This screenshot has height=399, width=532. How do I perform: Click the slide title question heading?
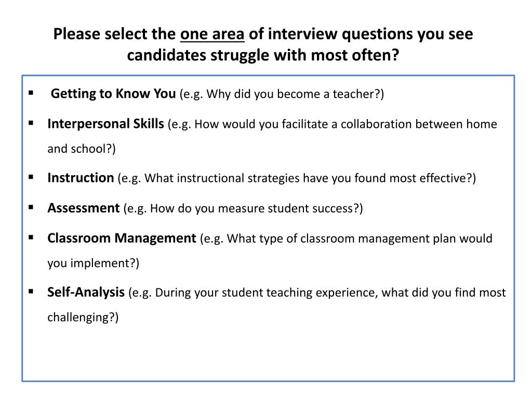(x=263, y=45)
